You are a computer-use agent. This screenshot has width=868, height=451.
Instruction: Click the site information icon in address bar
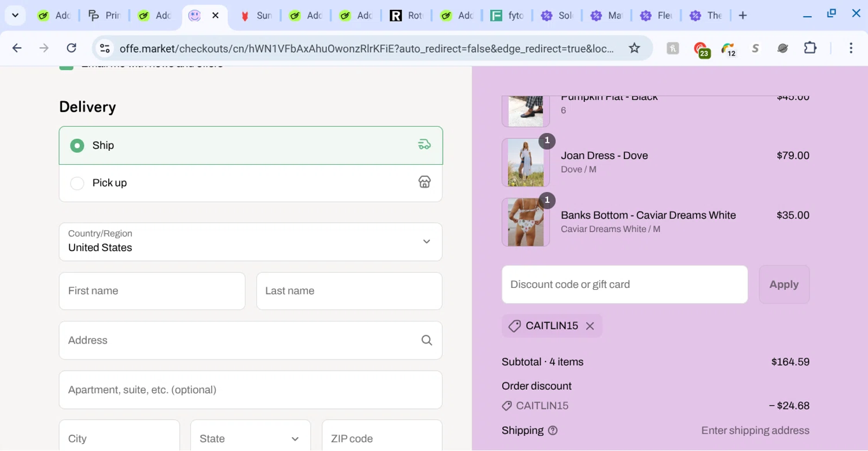pyautogui.click(x=105, y=49)
